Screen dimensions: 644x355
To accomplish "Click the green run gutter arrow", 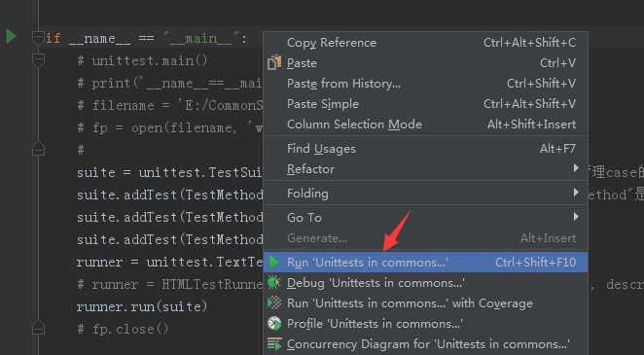I will pyautogui.click(x=11, y=36).
